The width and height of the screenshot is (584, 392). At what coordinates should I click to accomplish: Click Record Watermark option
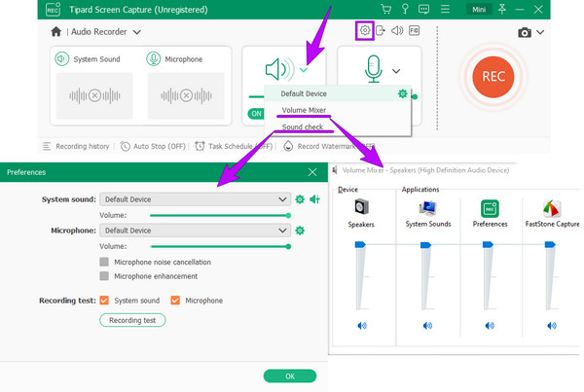tap(329, 146)
